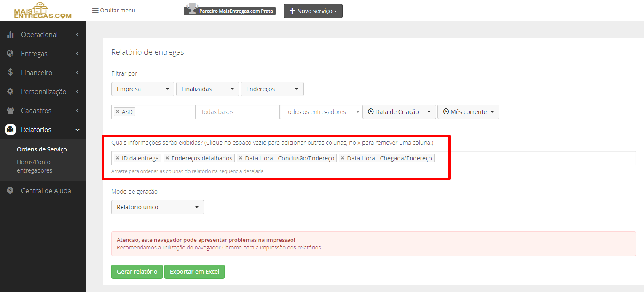Open Horas/Ponto entregadores report
The height and width of the screenshot is (292, 644).
(35, 166)
